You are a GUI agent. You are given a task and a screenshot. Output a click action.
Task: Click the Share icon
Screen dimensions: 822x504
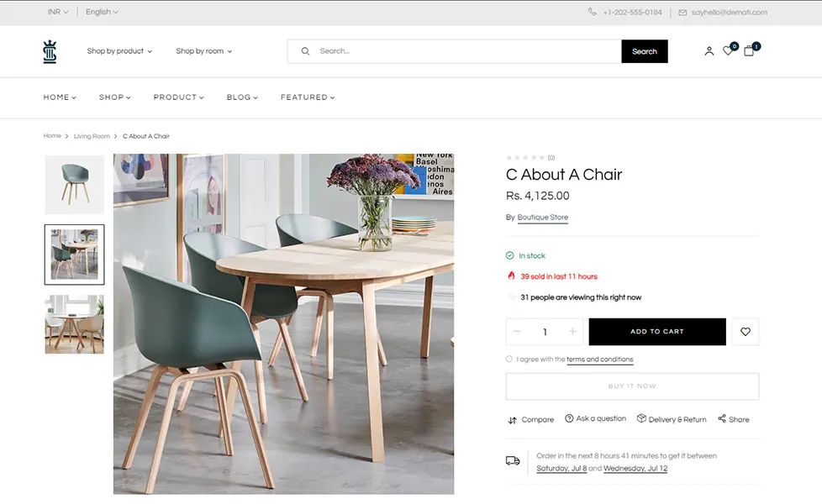pos(722,418)
